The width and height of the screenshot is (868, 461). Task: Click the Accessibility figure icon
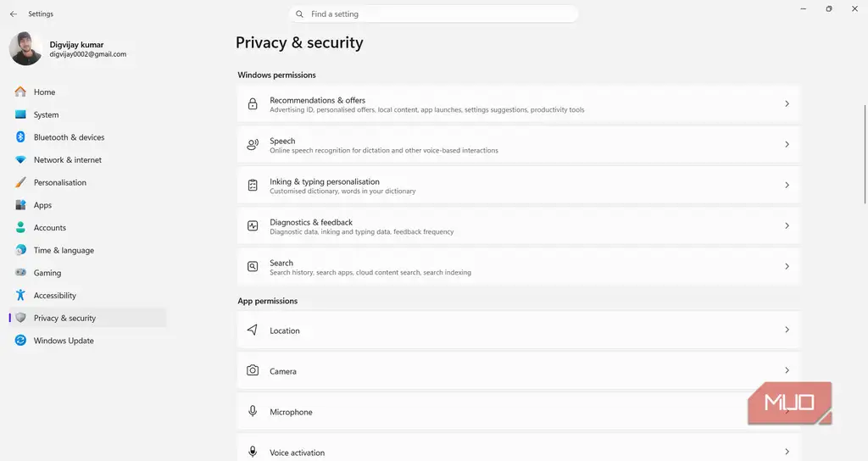coord(20,295)
